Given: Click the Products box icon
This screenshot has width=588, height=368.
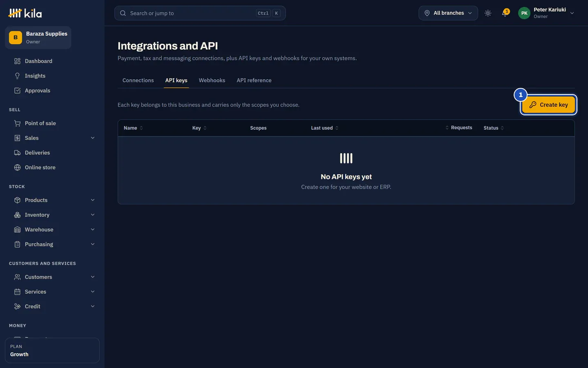Looking at the screenshot, I should [17, 200].
